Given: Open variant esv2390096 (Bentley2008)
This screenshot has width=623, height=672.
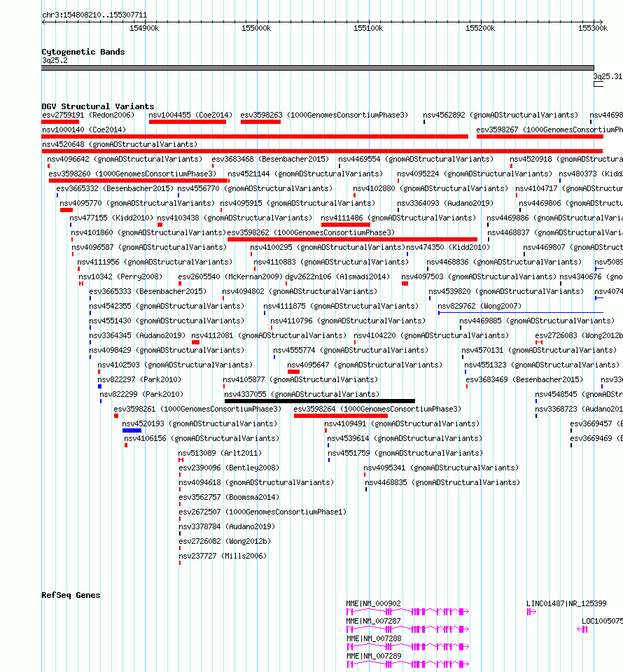Looking at the screenshot, I should [x=229, y=468].
